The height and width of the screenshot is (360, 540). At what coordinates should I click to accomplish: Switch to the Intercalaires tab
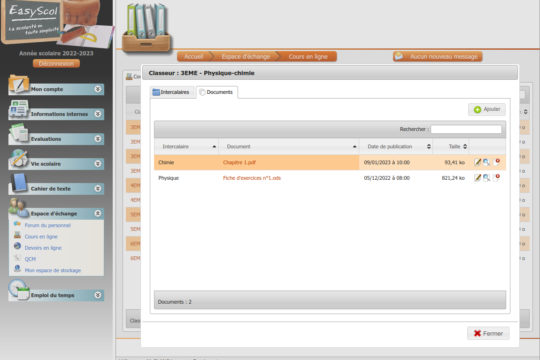pos(172,92)
